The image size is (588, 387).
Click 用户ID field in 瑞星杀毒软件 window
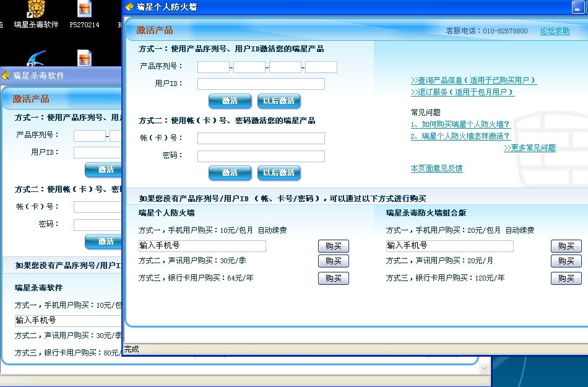click(98, 152)
